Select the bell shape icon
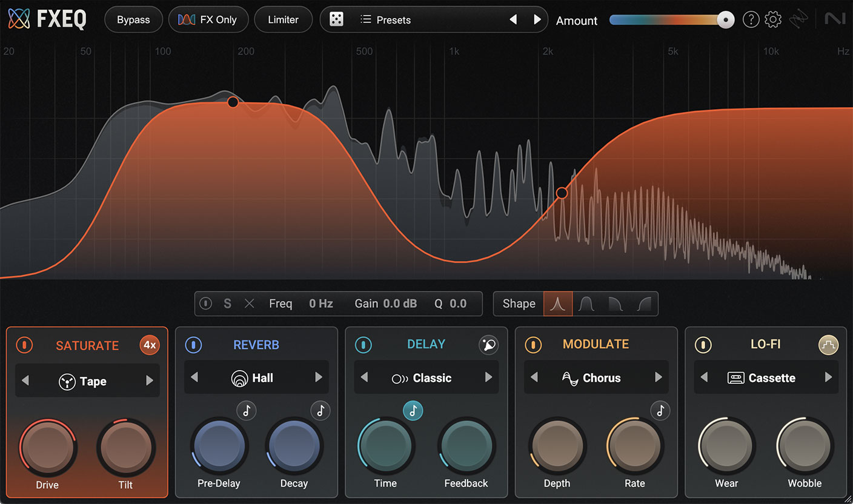The image size is (853, 504). (557, 303)
